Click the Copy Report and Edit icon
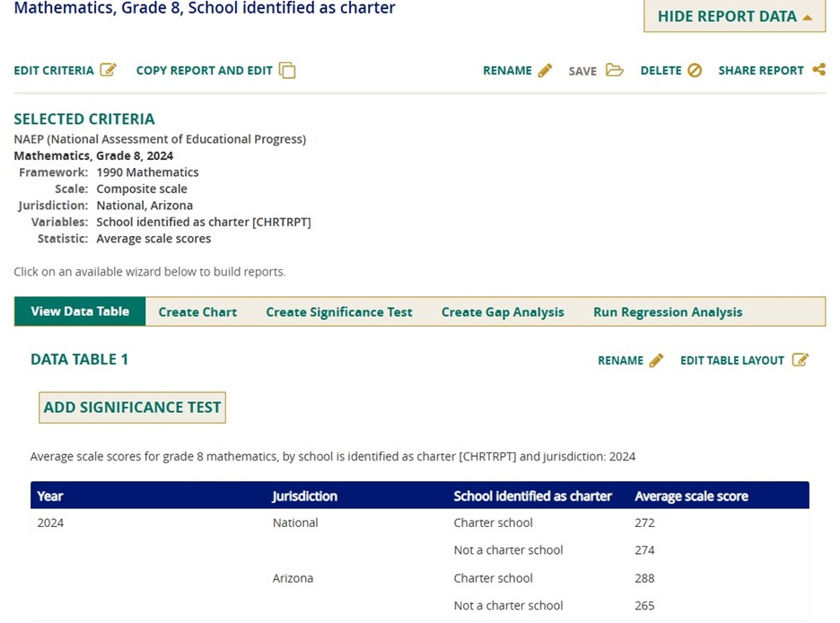 [x=287, y=70]
